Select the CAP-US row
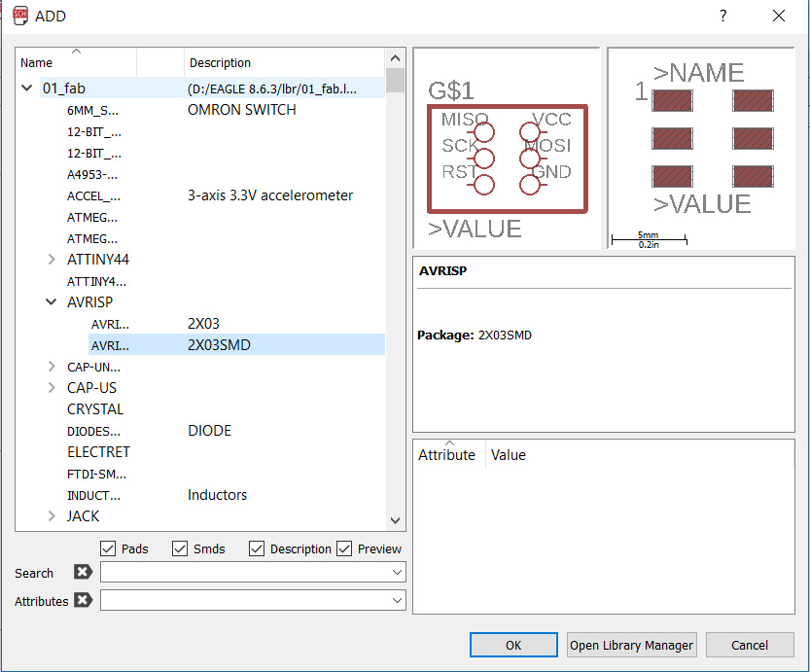Screen dimensions: 810x672 point(200,387)
